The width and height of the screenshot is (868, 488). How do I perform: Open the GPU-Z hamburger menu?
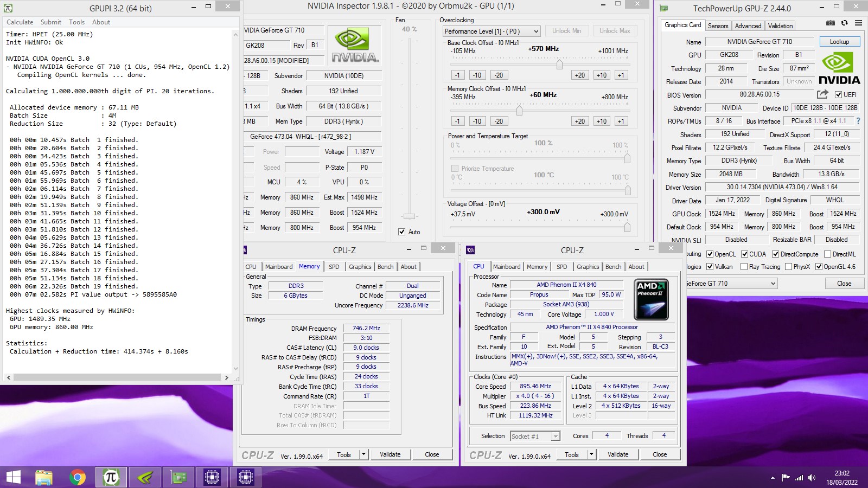[858, 23]
